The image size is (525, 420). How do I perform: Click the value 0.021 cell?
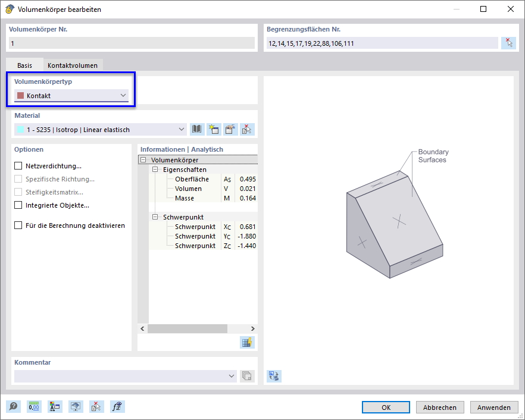click(x=247, y=189)
